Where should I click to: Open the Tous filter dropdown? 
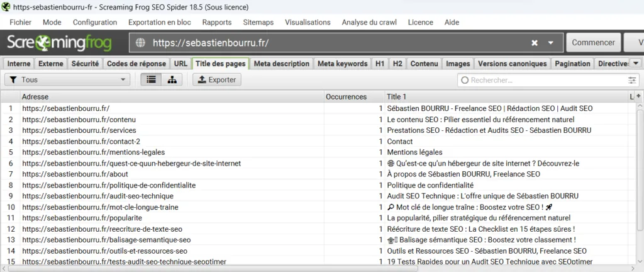coord(67,80)
